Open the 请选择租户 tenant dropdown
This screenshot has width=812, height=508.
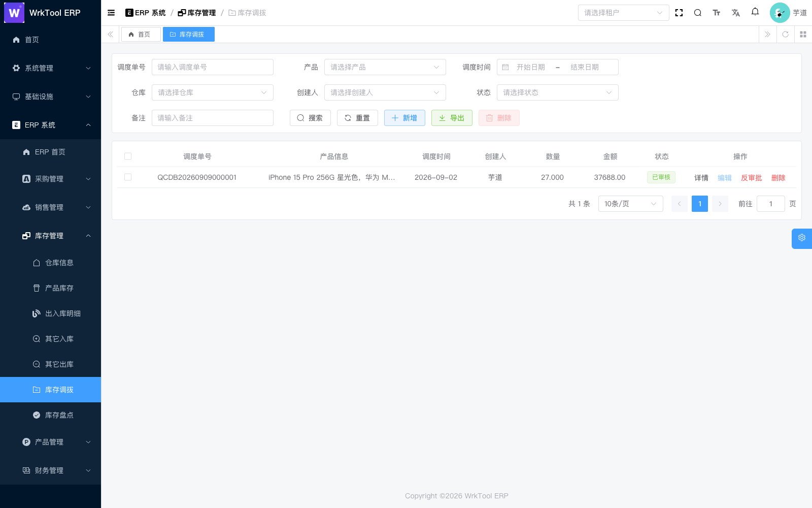click(623, 13)
